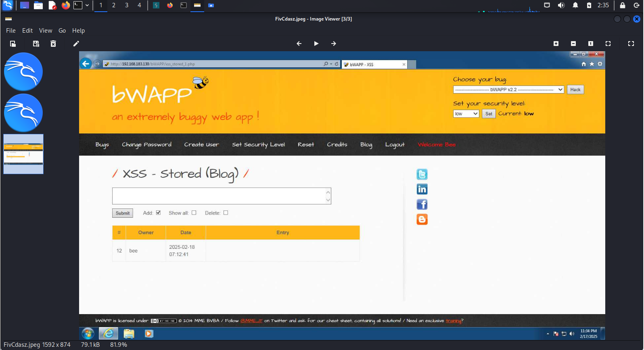The height and width of the screenshot is (350, 644).
Task: Switch to workspace 1
Action: pyautogui.click(x=101, y=5)
